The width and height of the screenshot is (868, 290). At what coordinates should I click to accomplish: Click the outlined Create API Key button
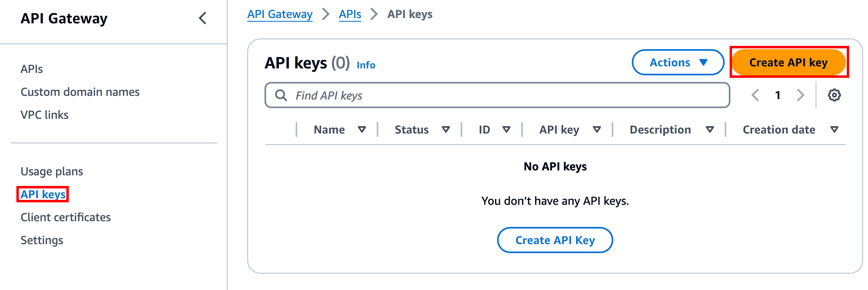click(x=555, y=240)
